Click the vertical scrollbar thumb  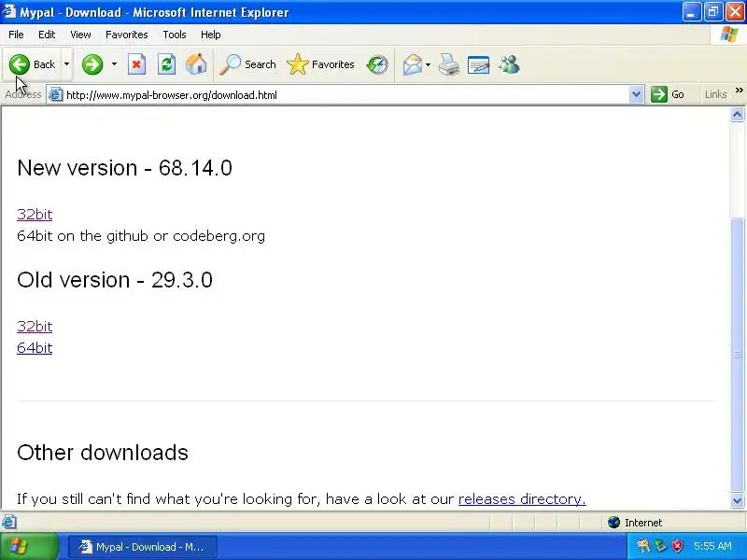738,354
